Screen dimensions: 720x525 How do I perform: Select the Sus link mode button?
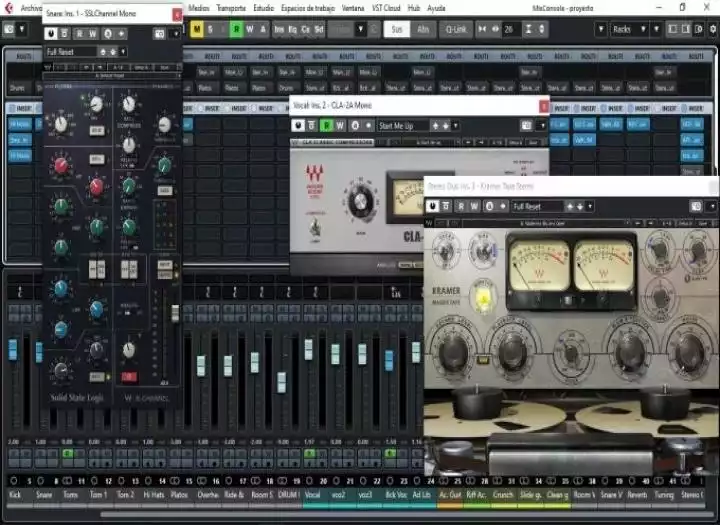pyautogui.click(x=397, y=29)
